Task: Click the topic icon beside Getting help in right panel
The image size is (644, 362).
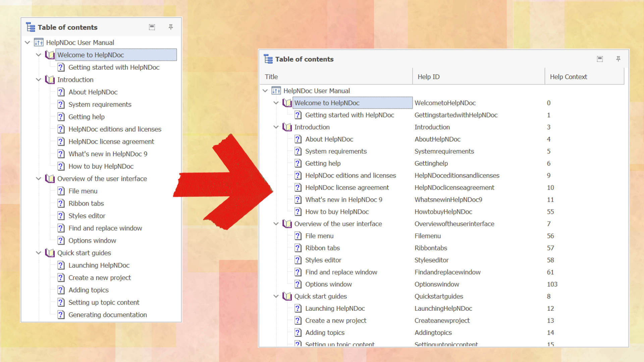Action: tap(298, 163)
